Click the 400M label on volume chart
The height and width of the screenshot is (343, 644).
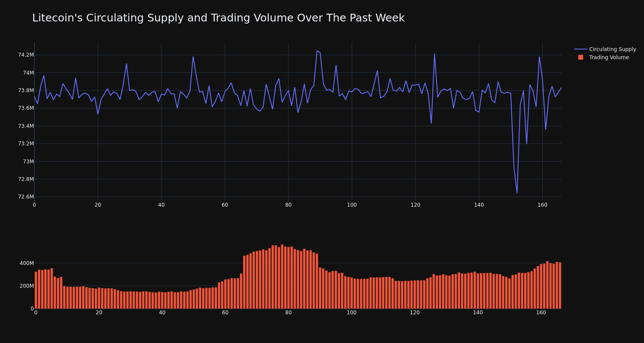[x=26, y=263]
